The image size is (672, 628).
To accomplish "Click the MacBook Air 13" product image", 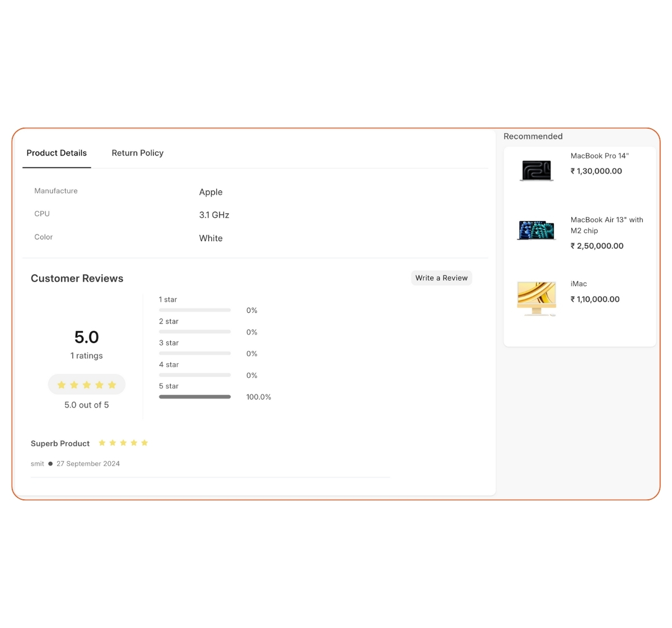I will pyautogui.click(x=536, y=230).
